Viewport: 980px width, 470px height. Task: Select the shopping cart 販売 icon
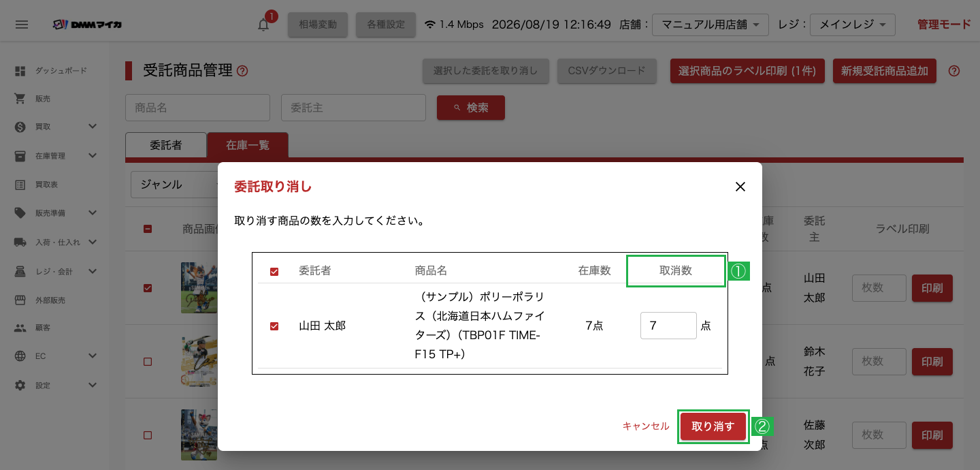(20, 99)
